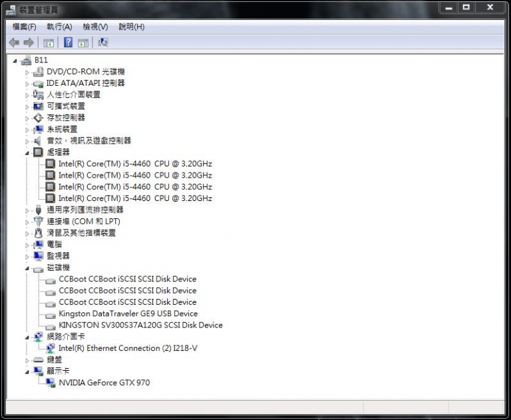
Task: Expand the DVD/CD-ROM 光碟機 node
Action: click(x=27, y=73)
